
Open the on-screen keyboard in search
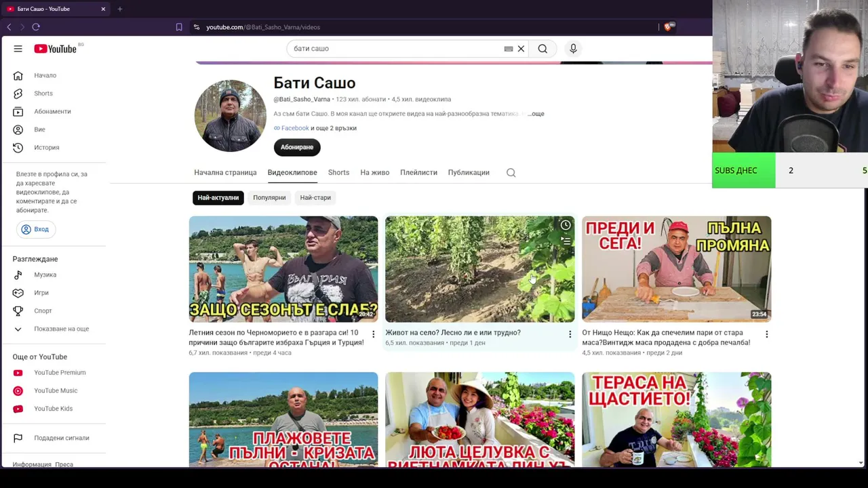[x=509, y=49]
